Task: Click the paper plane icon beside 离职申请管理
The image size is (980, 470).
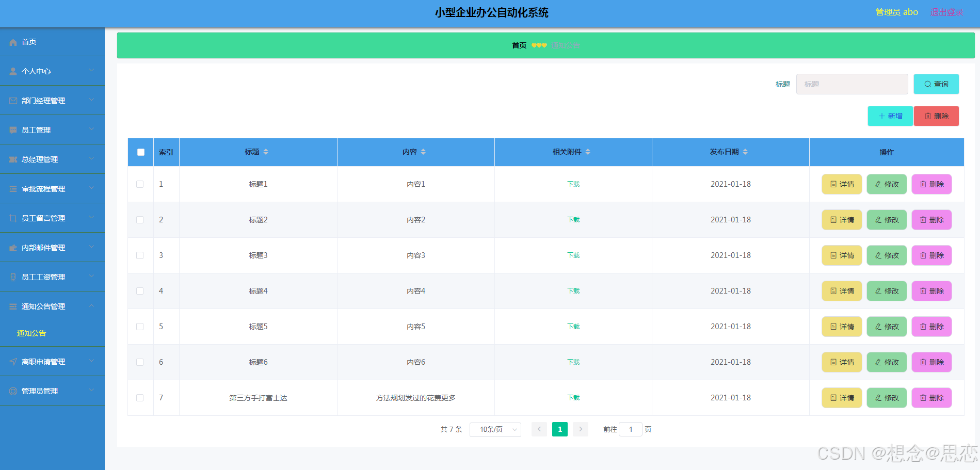Action: point(13,362)
